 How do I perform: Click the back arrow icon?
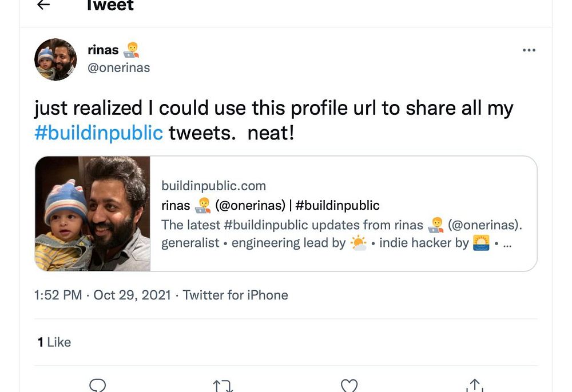[x=43, y=5]
